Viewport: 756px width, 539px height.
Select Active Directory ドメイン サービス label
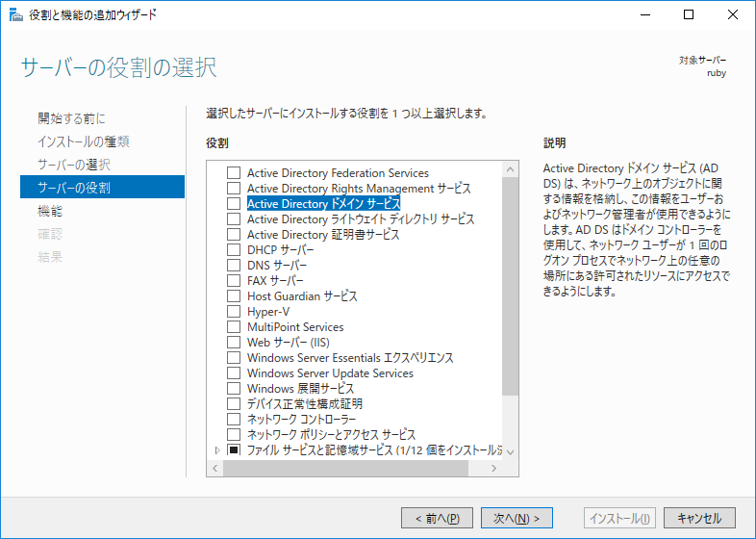point(323,204)
